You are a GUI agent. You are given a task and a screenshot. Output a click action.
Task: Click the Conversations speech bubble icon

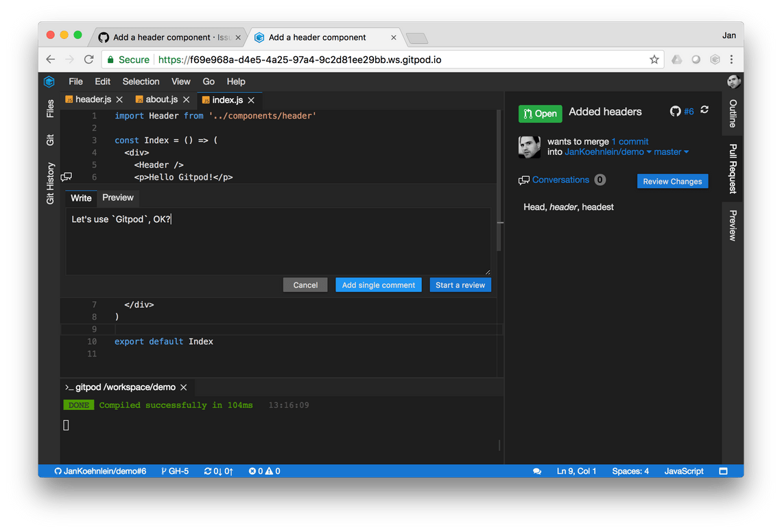pyautogui.click(x=523, y=180)
